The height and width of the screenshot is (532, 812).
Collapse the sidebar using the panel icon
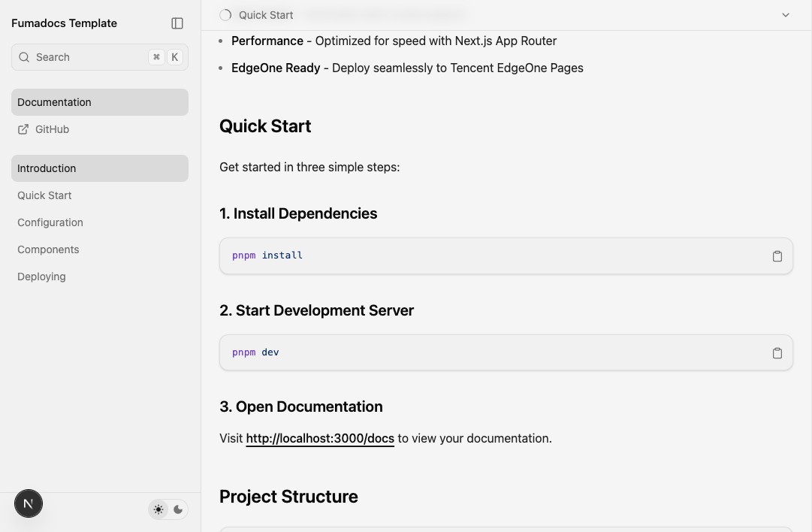coord(177,23)
